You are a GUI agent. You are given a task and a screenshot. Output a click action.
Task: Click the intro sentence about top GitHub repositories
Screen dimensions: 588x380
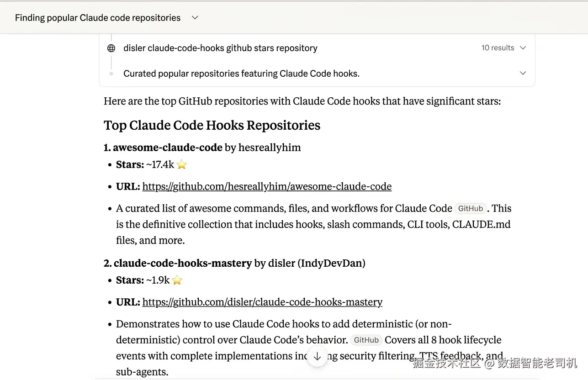pyautogui.click(x=302, y=101)
